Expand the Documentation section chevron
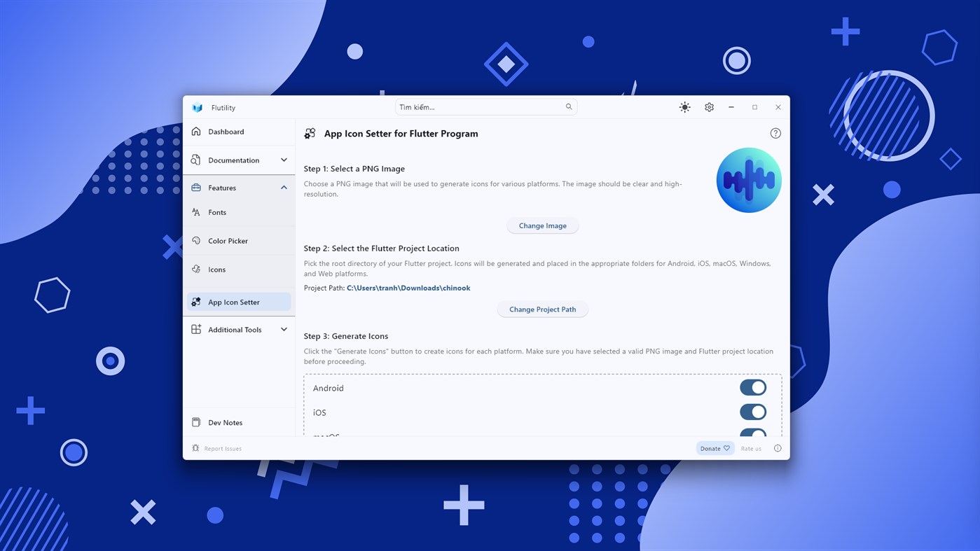 pyautogui.click(x=284, y=160)
